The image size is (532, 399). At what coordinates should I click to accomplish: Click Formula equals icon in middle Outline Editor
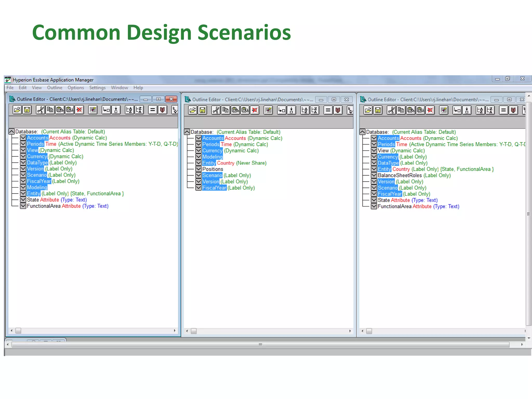click(328, 110)
